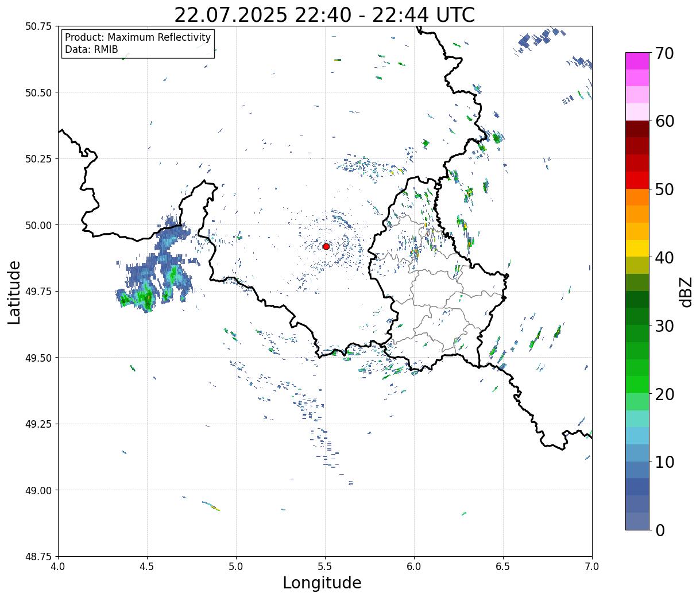
Task: Click colorbar tick label 60
Action: click(664, 121)
